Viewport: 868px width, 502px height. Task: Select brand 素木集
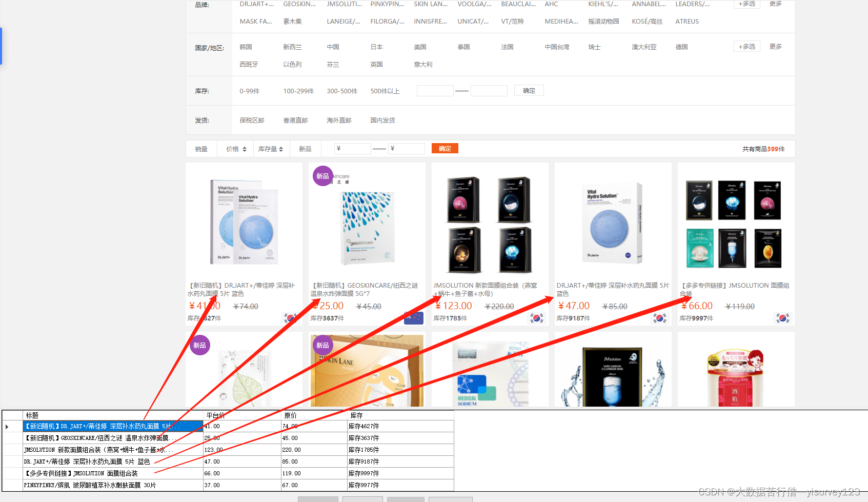pos(293,22)
